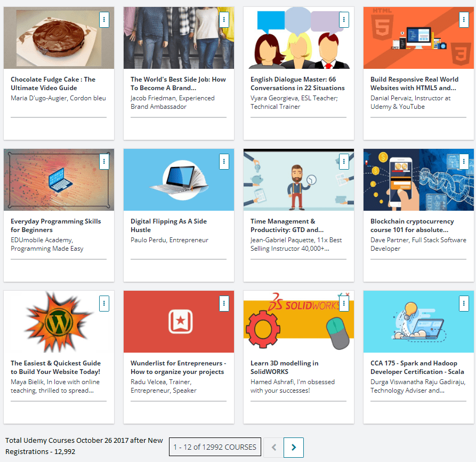Image resolution: width=476 pixels, height=462 pixels.
Task: Open three-dot menu on Brand Ambassador course card
Action: coord(224,19)
